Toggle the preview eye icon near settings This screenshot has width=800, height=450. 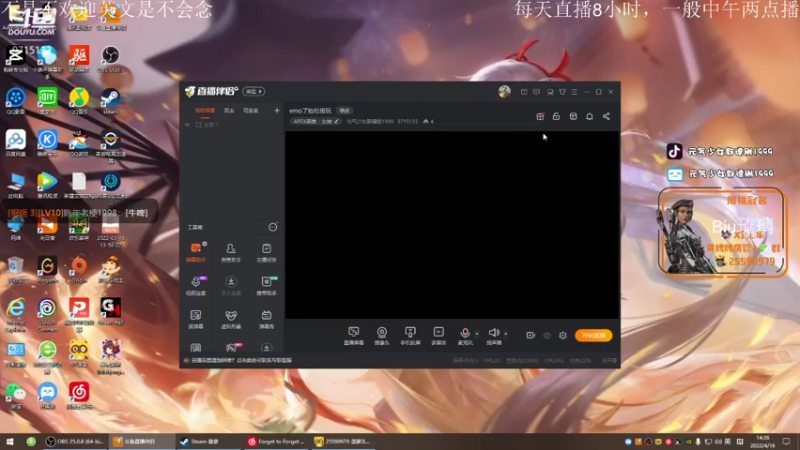547,335
